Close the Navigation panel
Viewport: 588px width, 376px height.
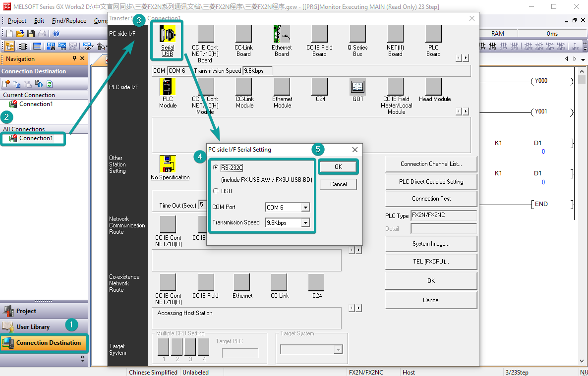pyautogui.click(x=82, y=58)
